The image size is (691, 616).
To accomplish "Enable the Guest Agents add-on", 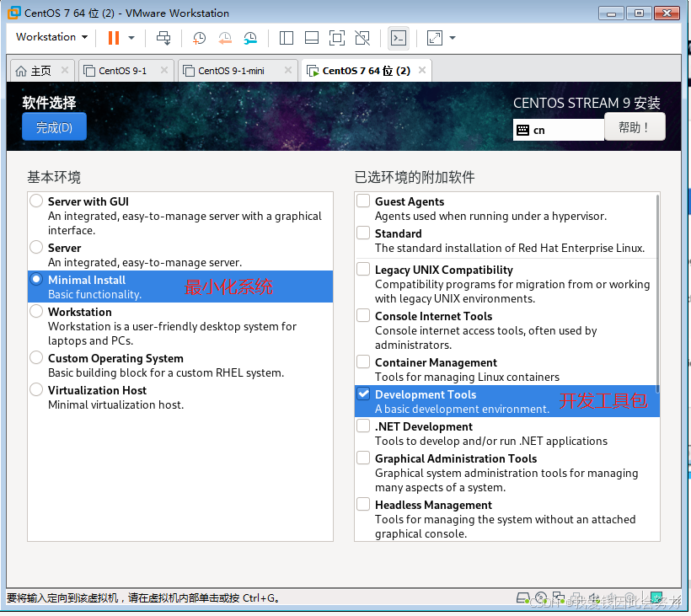I will coord(363,201).
